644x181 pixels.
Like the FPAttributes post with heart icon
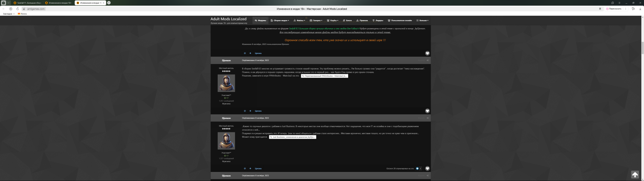(427, 111)
